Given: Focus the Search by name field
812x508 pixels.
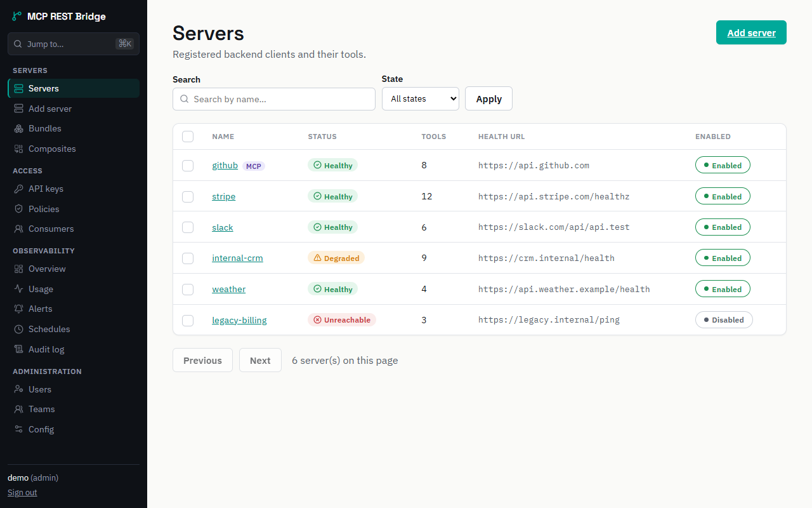Looking at the screenshot, I should pos(274,99).
